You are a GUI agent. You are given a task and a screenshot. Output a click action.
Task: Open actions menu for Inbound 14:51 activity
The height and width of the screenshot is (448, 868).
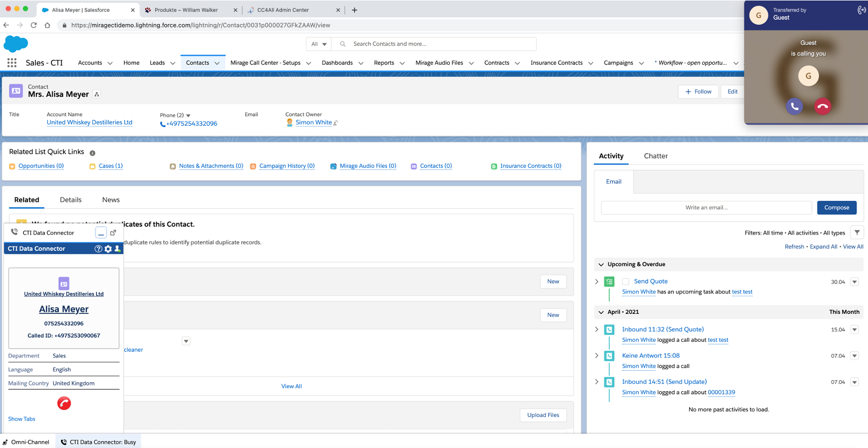coord(854,382)
